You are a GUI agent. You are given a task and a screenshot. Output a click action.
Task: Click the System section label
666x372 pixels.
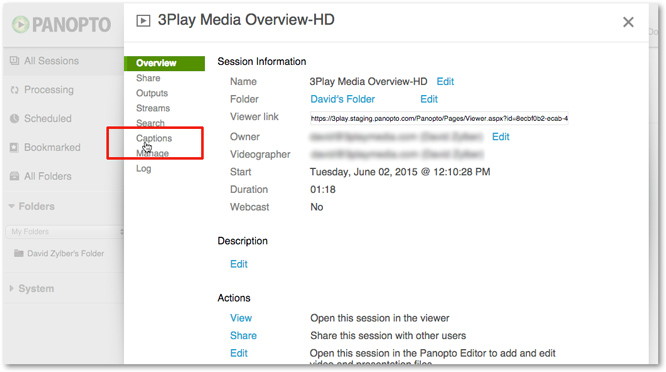[36, 289]
